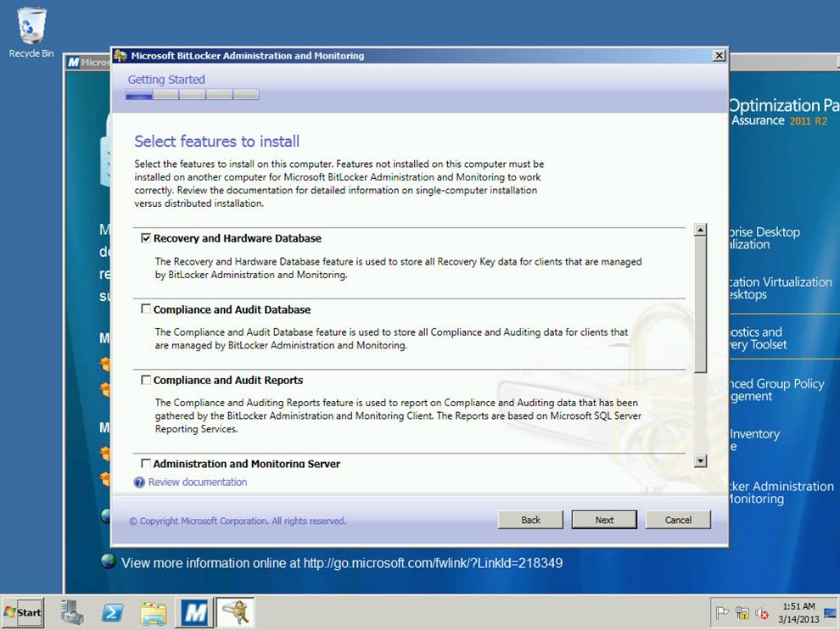Click Compliance and Audit Database label text
This screenshot has width=840, height=630.
(x=232, y=309)
